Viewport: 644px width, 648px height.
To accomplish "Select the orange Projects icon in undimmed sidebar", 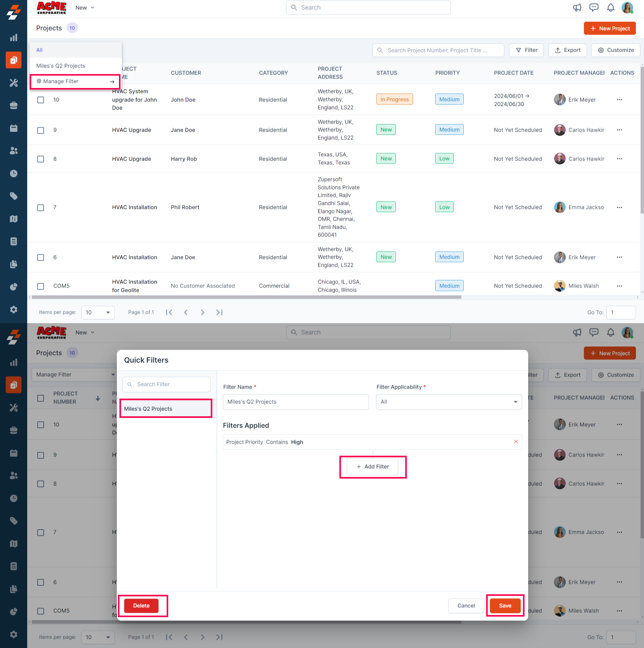I will 13,60.
